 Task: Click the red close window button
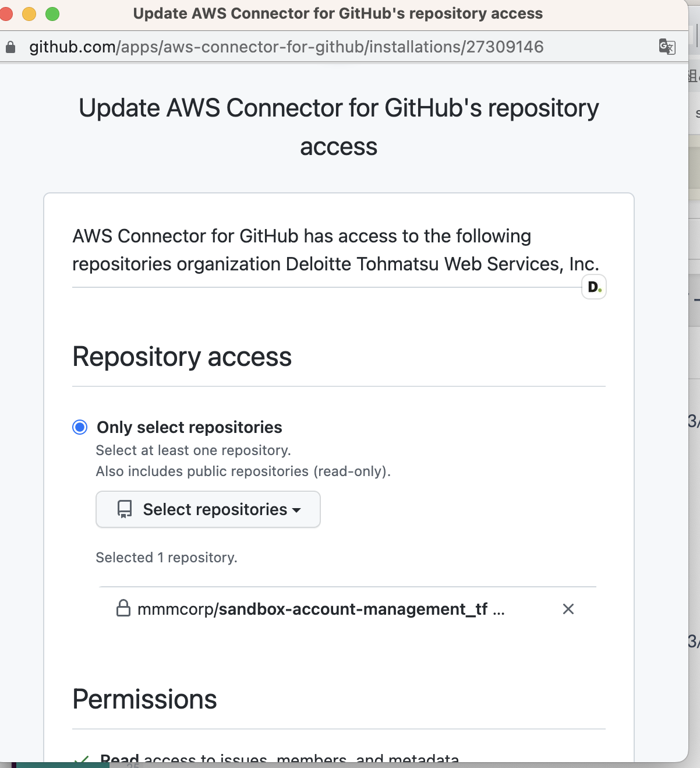coord(6,13)
